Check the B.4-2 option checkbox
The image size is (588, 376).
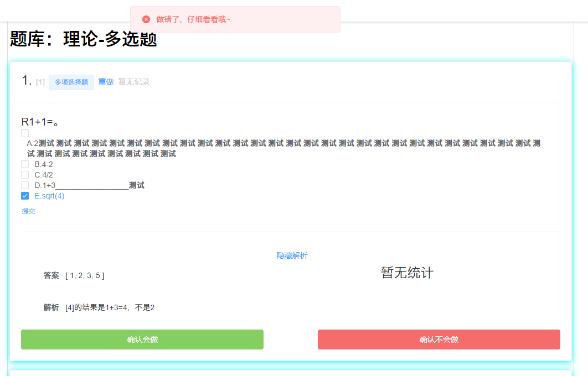25,164
